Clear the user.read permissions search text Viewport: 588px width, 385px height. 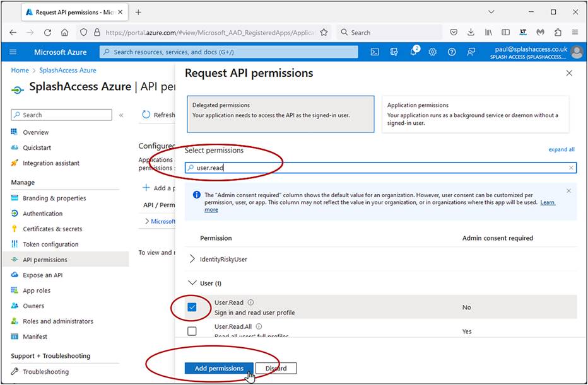(571, 168)
